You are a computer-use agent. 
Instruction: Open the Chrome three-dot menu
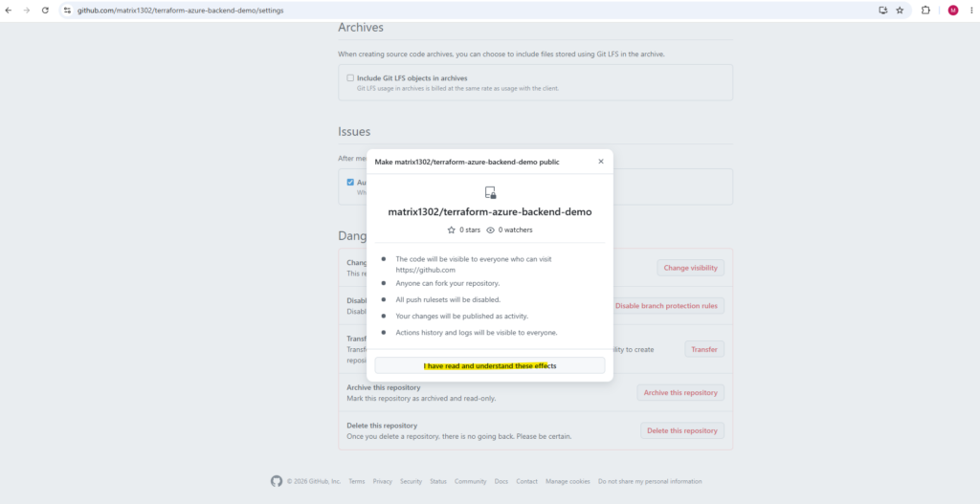[970, 10]
